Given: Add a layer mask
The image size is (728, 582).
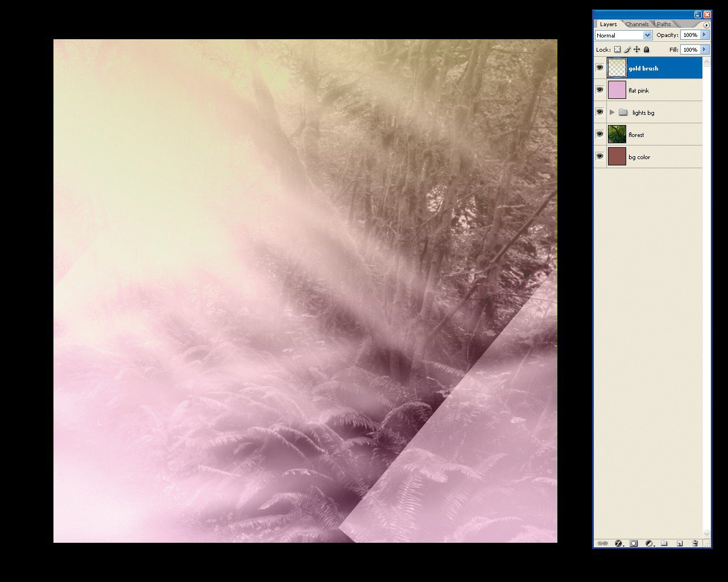Looking at the screenshot, I should pos(634,543).
